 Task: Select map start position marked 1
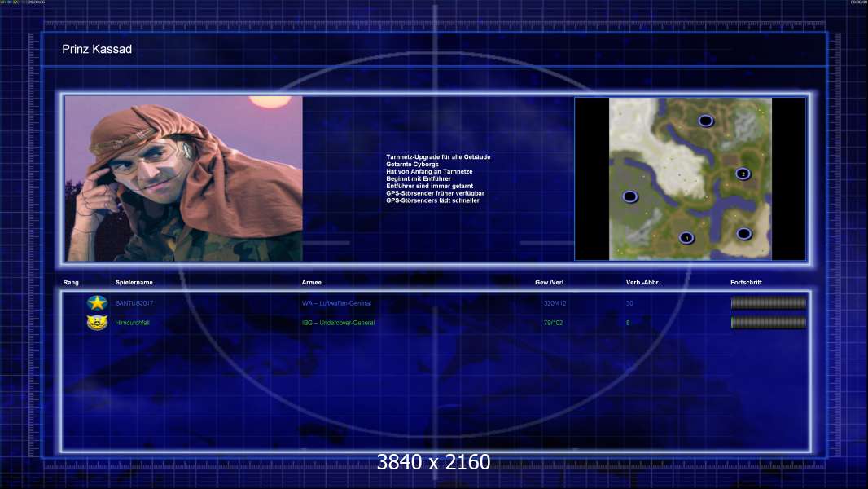[686, 238]
